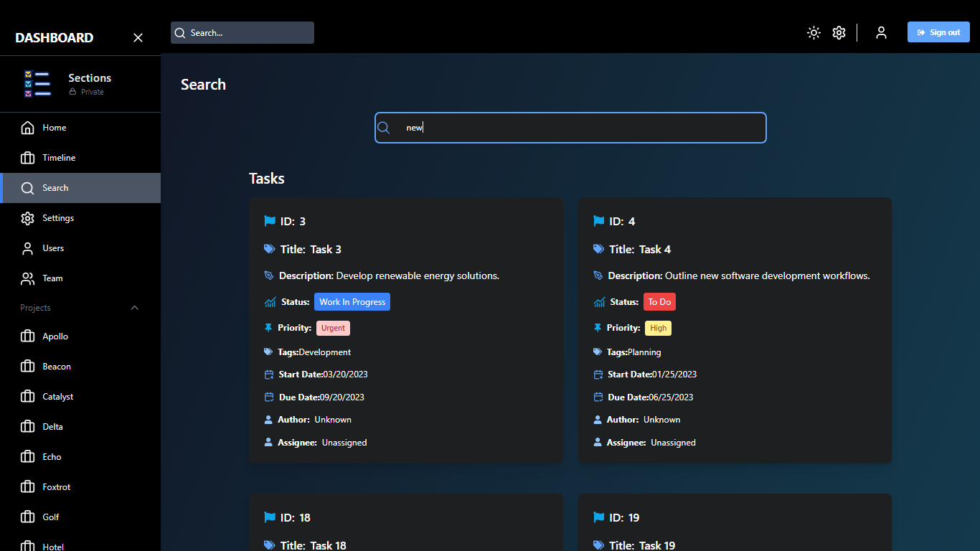
Task: Click the calendar icon by Start Date 01/25/2023
Action: [x=598, y=375]
